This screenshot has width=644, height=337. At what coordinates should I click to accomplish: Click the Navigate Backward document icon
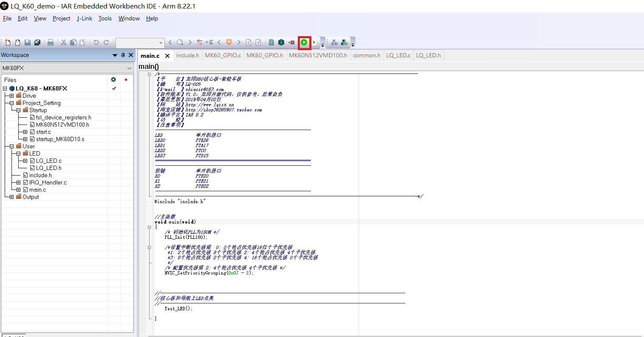(249, 42)
